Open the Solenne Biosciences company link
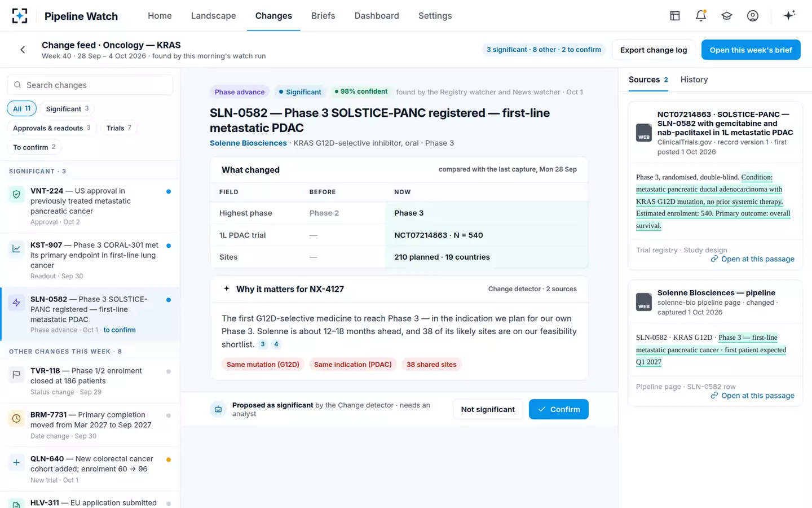 click(248, 143)
